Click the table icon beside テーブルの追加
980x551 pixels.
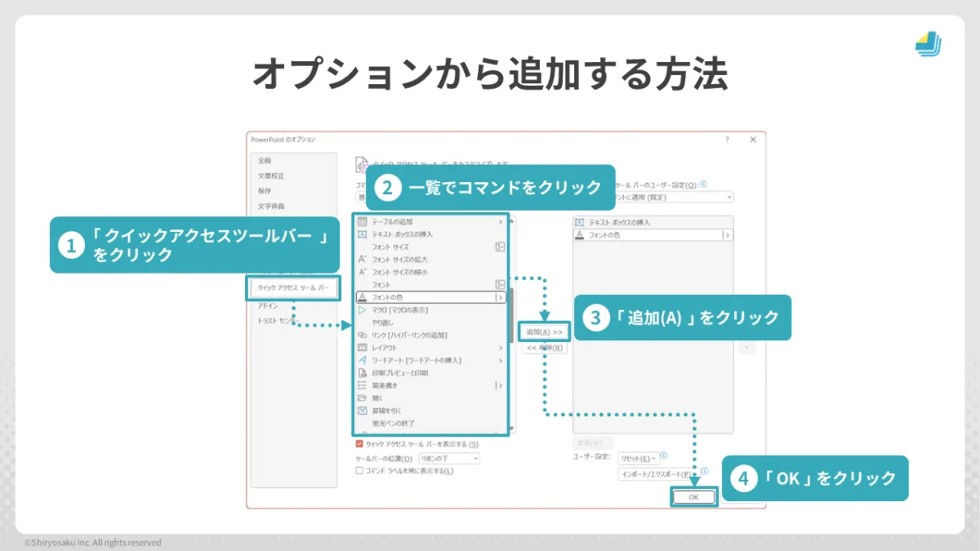363,222
